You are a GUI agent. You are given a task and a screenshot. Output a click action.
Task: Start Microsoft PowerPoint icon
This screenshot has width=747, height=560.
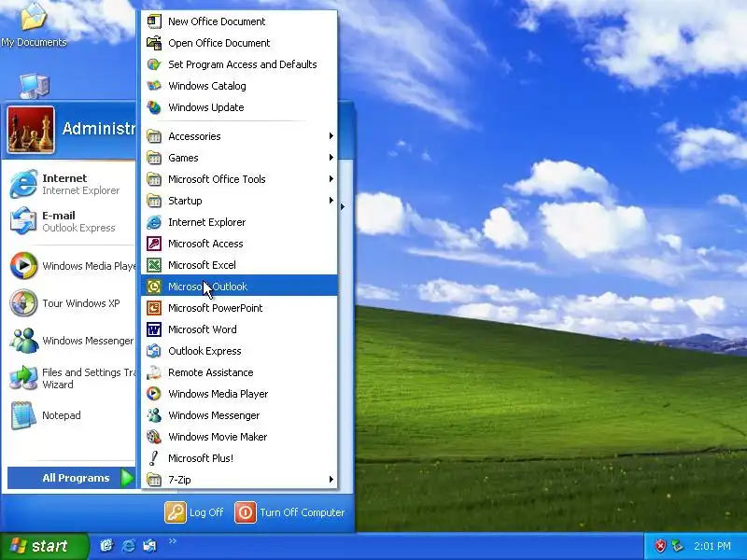tap(154, 308)
